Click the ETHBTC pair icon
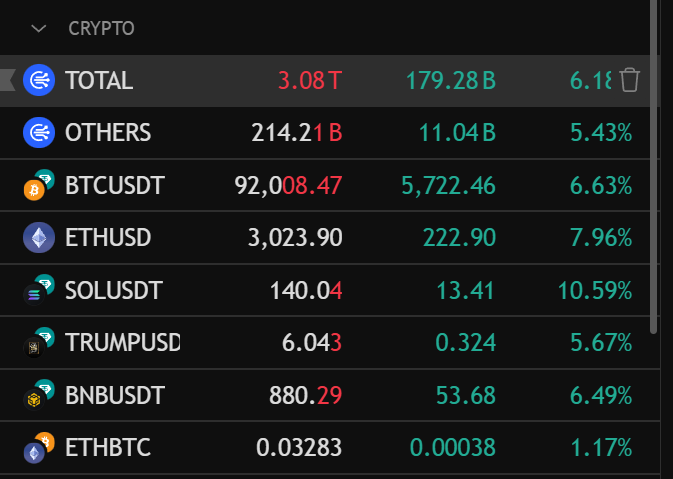Viewport: 673px width, 479px height. tap(38, 448)
